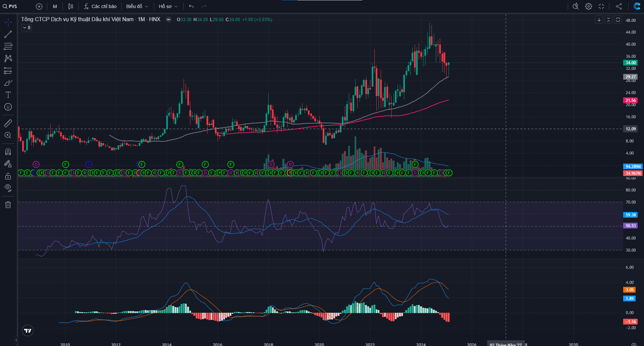Click the 12.09 crosshair price label

631,129
